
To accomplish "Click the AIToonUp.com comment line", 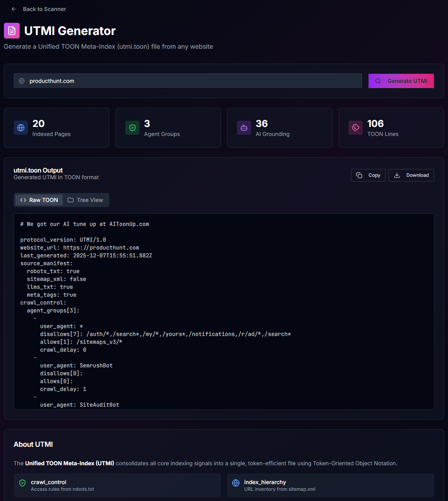I will pos(85,224).
